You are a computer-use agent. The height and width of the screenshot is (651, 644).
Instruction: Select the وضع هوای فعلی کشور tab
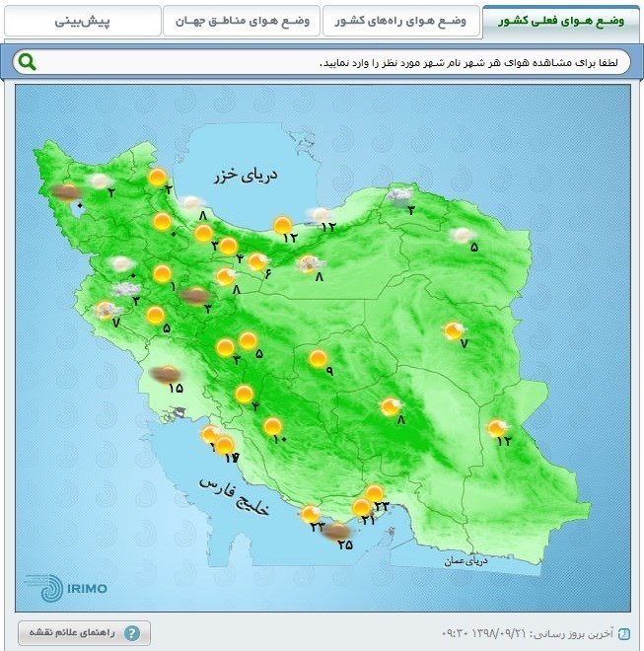point(559,21)
